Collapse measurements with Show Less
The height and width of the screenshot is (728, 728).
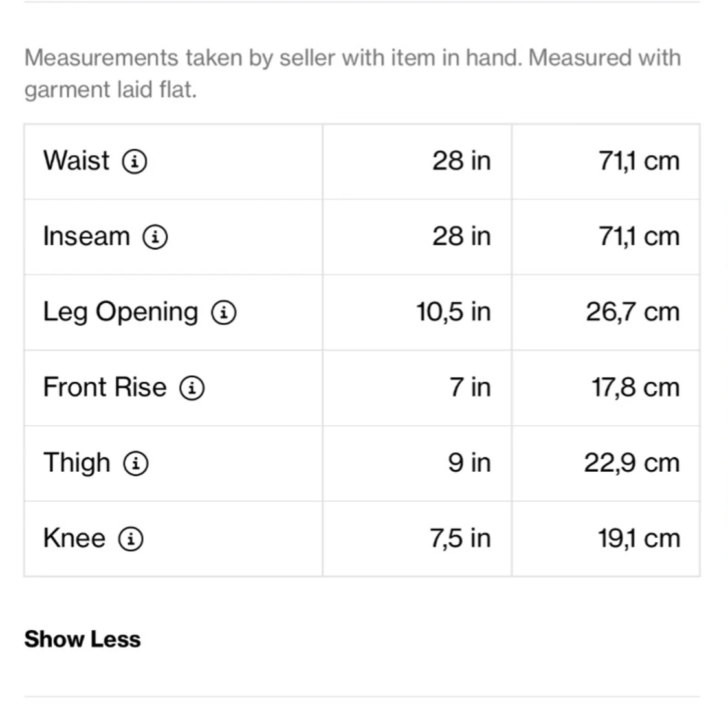82,639
